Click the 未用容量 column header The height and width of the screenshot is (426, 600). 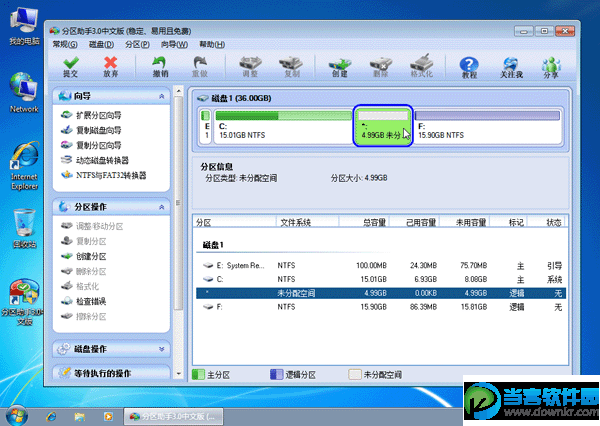point(465,222)
